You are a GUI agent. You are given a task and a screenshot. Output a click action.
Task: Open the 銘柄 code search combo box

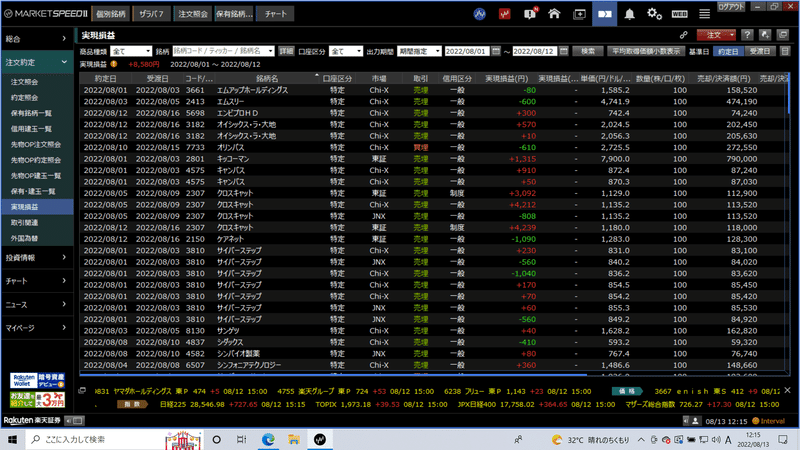click(223, 52)
